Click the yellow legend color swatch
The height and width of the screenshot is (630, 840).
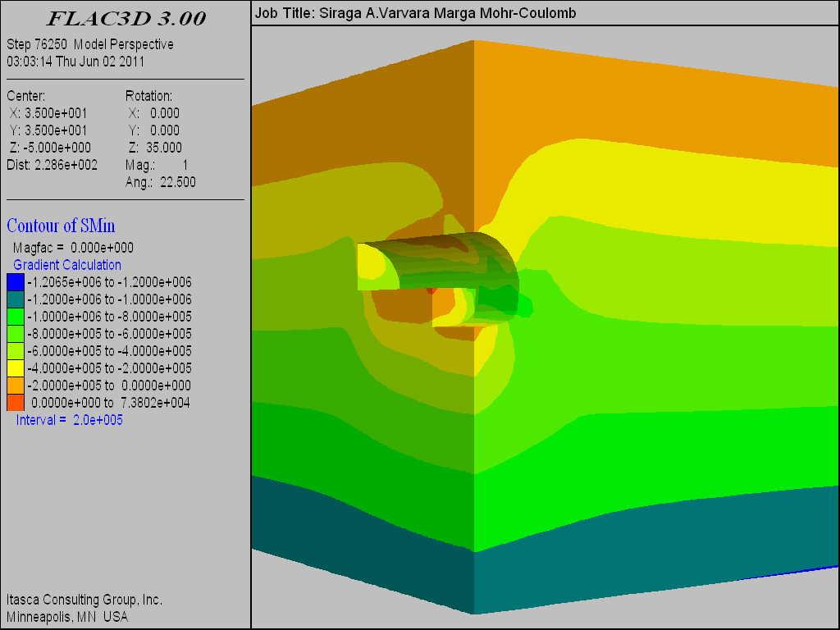[x=16, y=368]
